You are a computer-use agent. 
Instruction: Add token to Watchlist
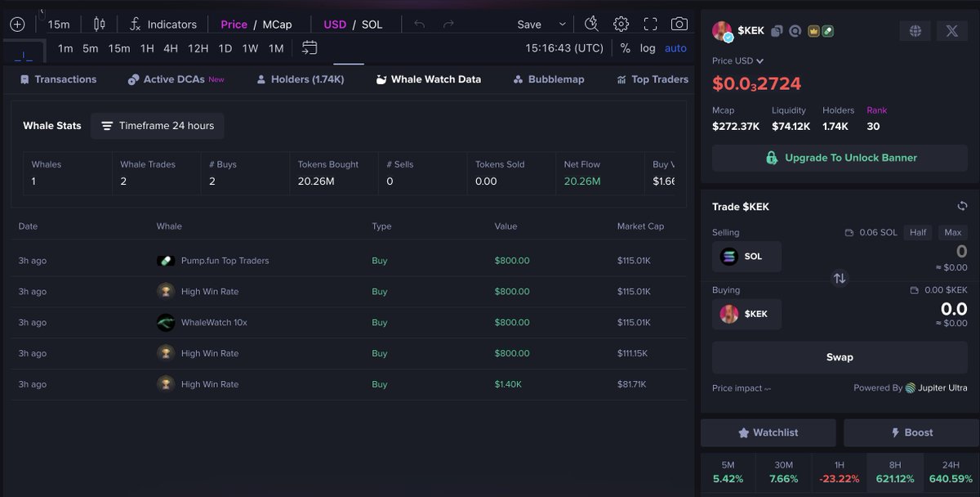point(768,432)
